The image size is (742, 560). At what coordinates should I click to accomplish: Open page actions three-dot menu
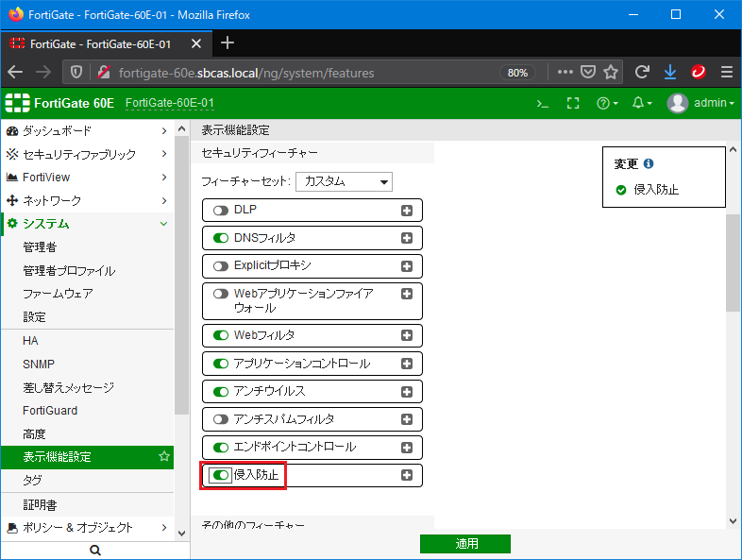tap(565, 72)
